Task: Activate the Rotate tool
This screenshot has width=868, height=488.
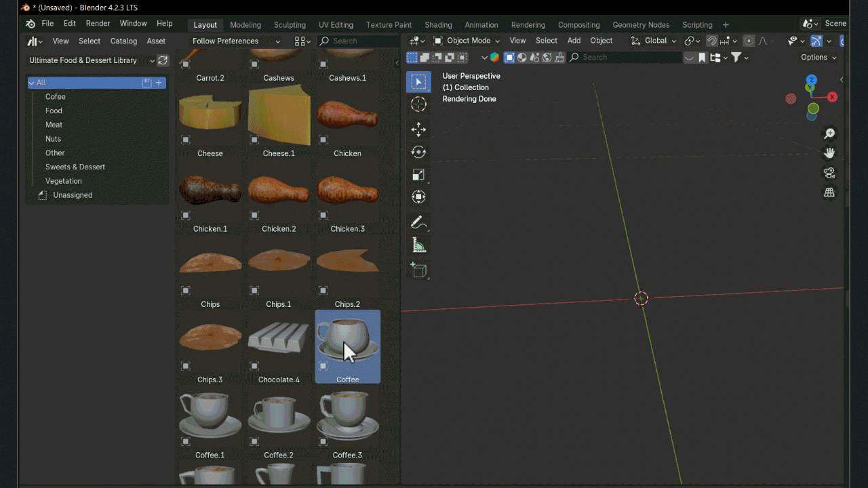Action: click(x=418, y=152)
